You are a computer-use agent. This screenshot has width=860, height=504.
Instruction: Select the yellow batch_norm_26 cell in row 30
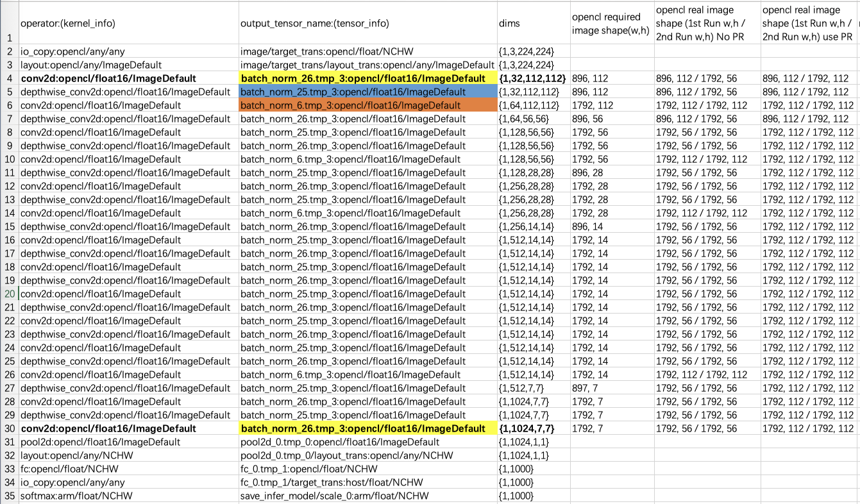[x=367, y=428]
